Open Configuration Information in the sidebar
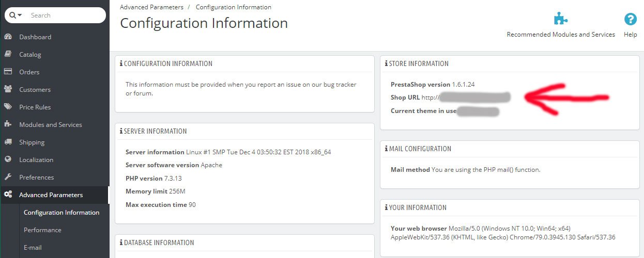The image size is (644, 258). click(62, 213)
